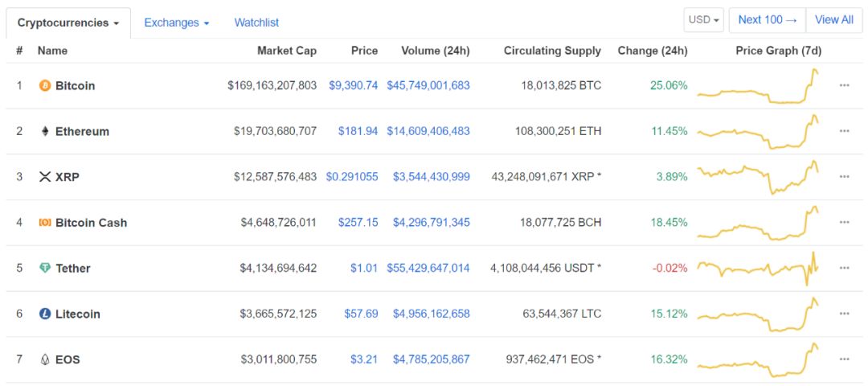Screen dimensions: 868x386
Task: Click the Bitcoin coin logo icon
Action: coord(45,85)
